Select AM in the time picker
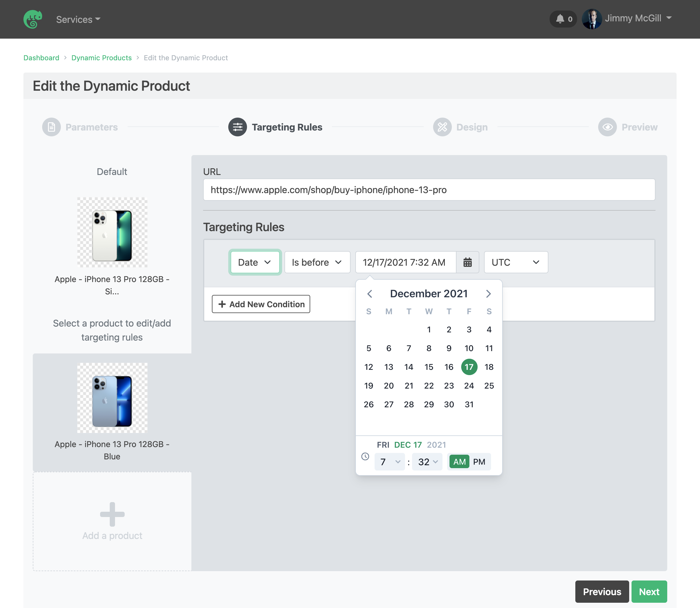 [x=459, y=462]
